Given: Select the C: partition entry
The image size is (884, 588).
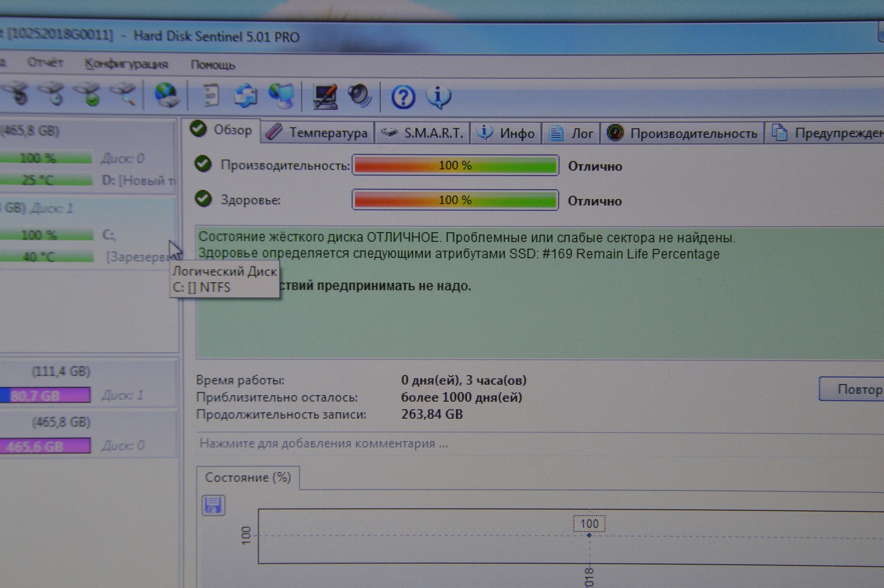Looking at the screenshot, I should click(109, 235).
